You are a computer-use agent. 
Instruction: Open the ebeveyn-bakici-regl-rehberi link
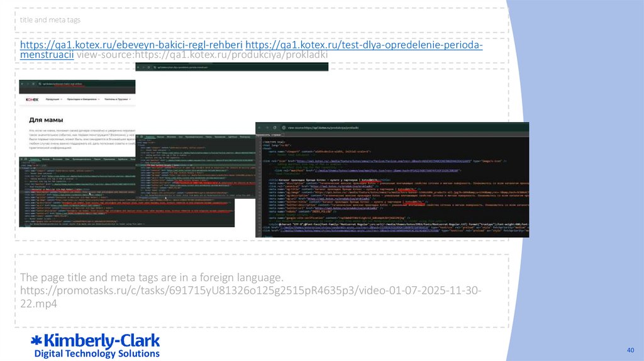tap(131, 45)
